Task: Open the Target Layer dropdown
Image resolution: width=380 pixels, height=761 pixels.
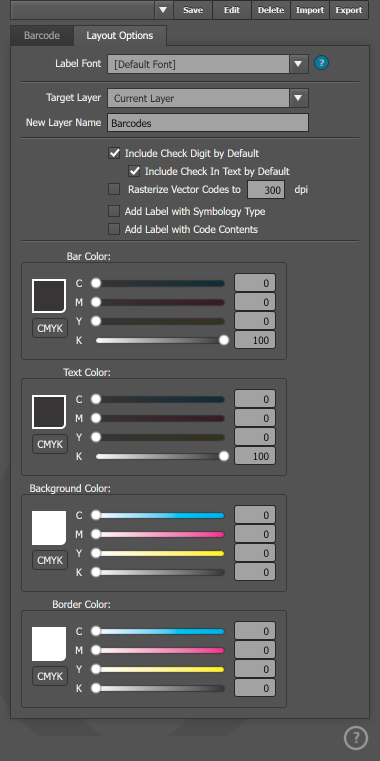Action: (208, 99)
